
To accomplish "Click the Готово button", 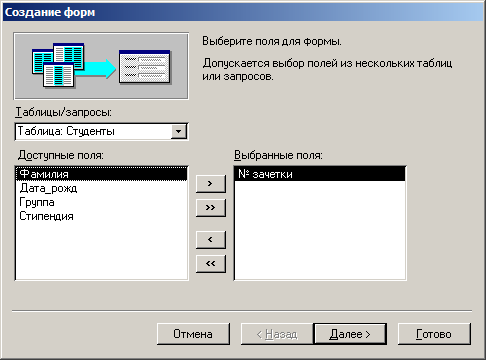I will click(434, 334).
